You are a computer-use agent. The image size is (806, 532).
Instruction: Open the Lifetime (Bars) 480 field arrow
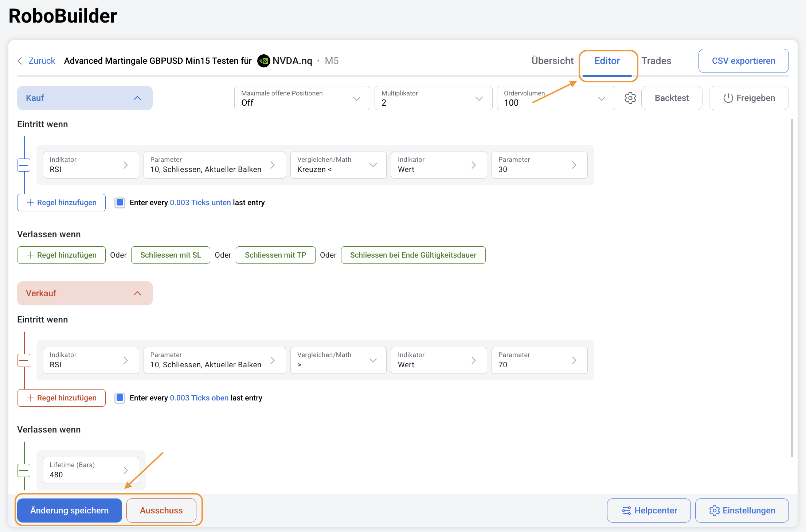126,470
